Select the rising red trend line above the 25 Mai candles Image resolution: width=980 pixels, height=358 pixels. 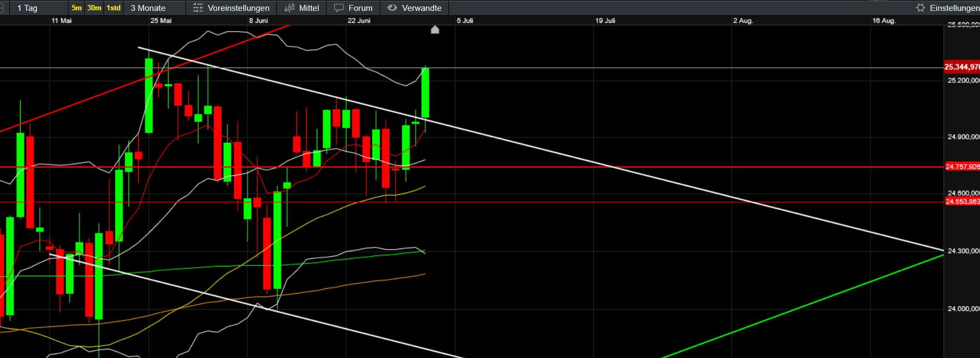coord(144,78)
